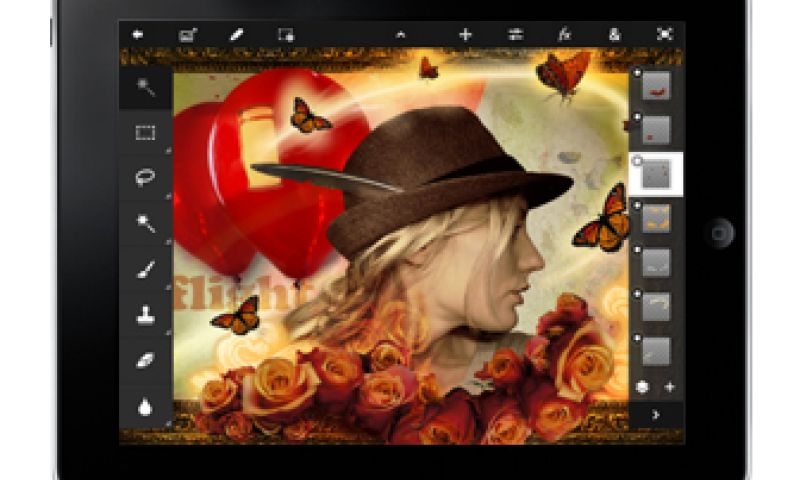The image size is (800, 480).
Task: Select the Blur droplet tool
Action: [x=145, y=407]
